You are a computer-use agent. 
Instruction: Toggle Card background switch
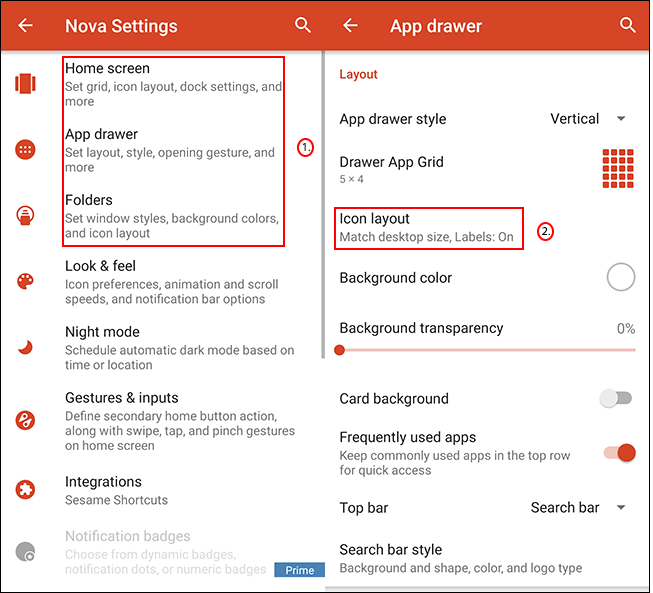tap(616, 399)
